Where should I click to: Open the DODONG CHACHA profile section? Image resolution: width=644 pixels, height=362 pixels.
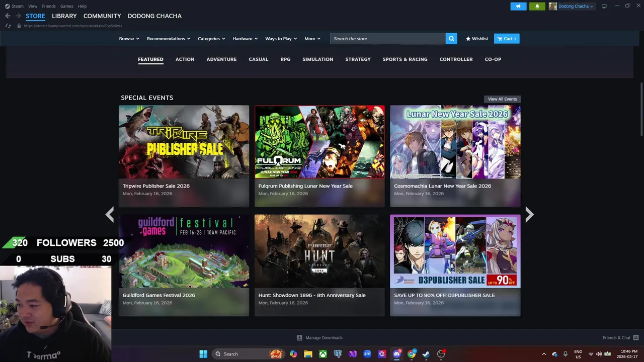(x=154, y=16)
